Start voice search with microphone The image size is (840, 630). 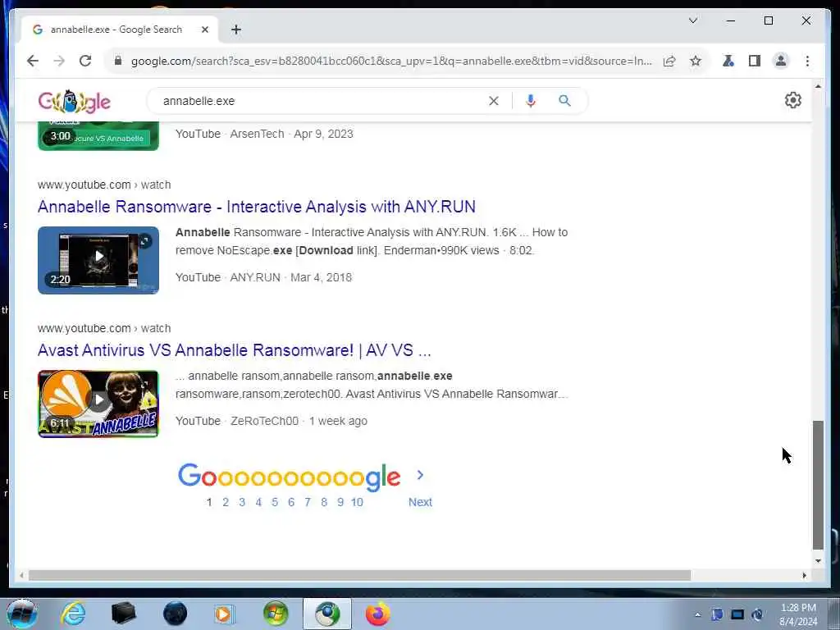531,101
